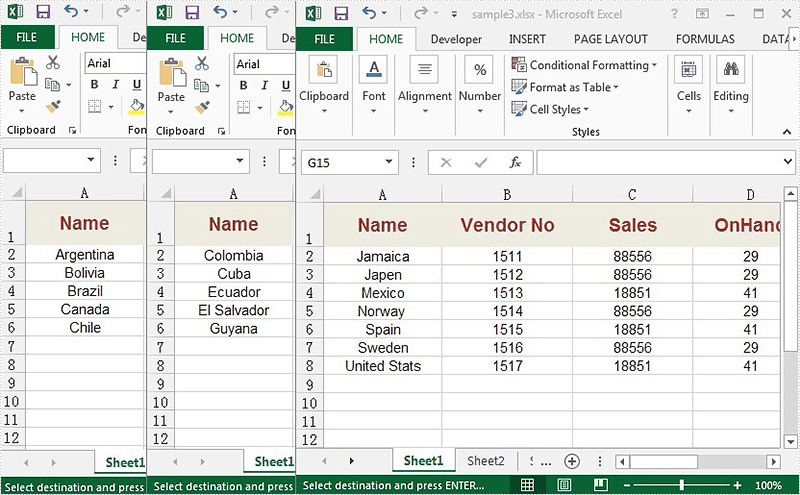Image resolution: width=800 pixels, height=495 pixels.
Task: Switch to the Sheet2 tab
Action: click(x=486, y=461)
